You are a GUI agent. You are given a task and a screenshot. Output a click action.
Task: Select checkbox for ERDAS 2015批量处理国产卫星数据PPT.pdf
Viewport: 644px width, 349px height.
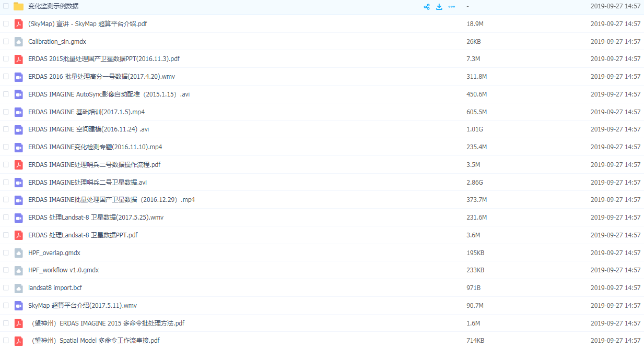pyautogui.click(x=6, y=59)
